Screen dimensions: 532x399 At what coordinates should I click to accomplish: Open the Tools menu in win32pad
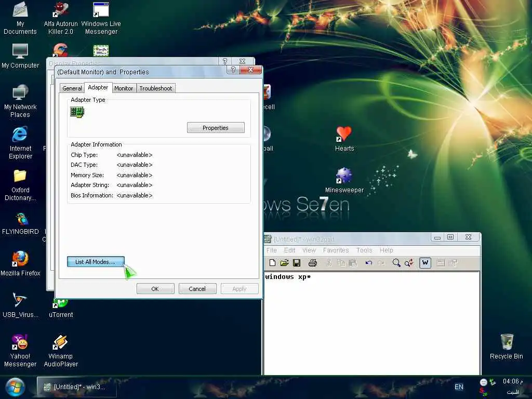[364, 250]
